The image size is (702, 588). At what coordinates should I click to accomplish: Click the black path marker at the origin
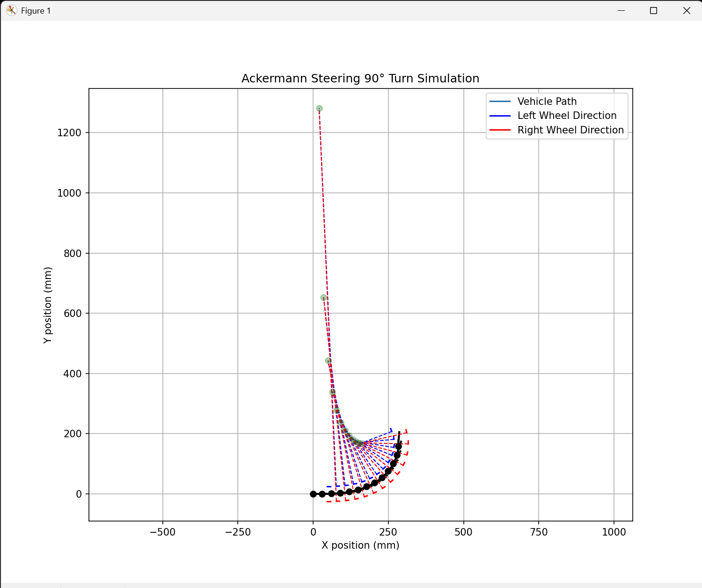pyautogui.click(x=313, y=494)
